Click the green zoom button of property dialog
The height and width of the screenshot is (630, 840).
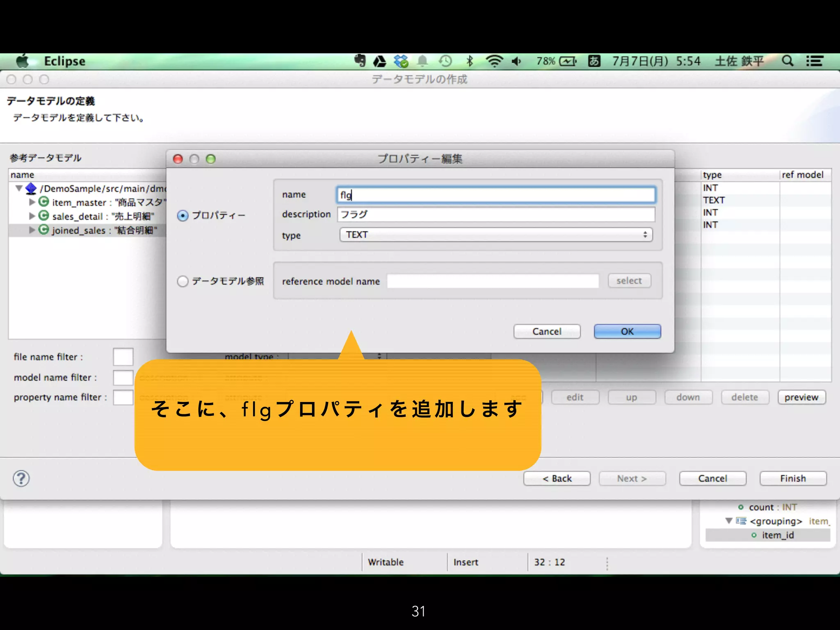(211, 159)
